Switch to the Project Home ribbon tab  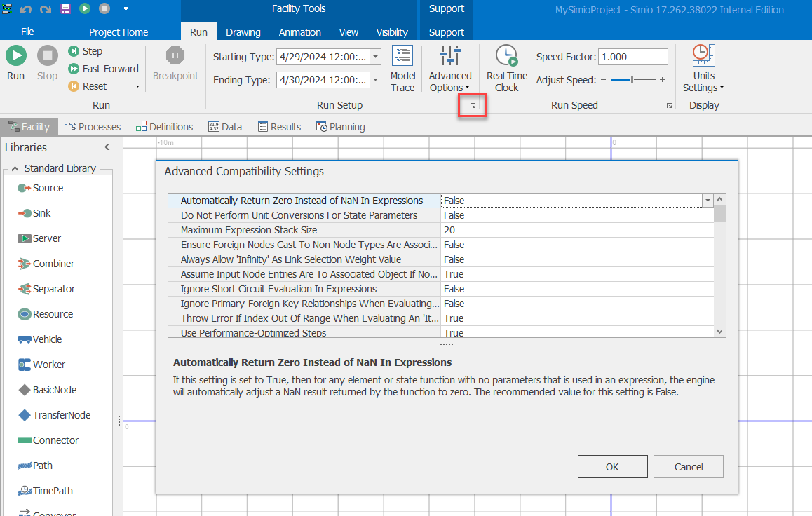(x=119, y=32)
